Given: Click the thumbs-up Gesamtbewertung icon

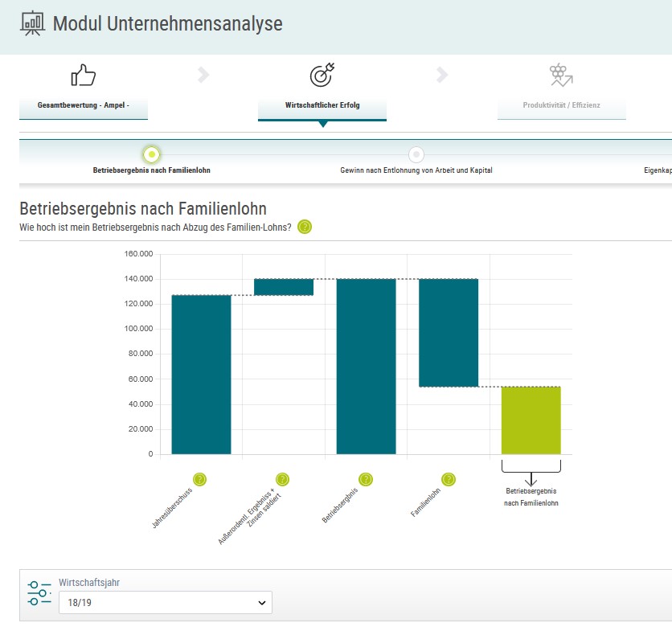Looking at the screenshot, I should (x=84, y=76).
